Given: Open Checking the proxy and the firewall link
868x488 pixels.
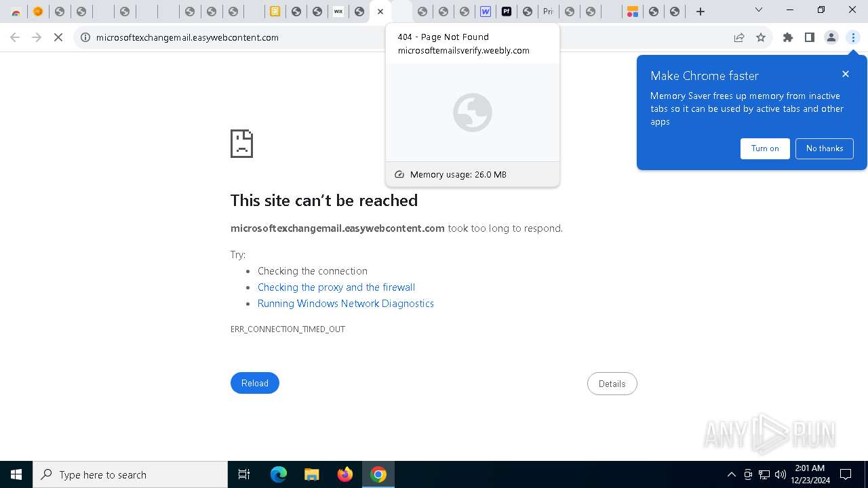Looking at the screenshot, I should (x=336, y=287).
